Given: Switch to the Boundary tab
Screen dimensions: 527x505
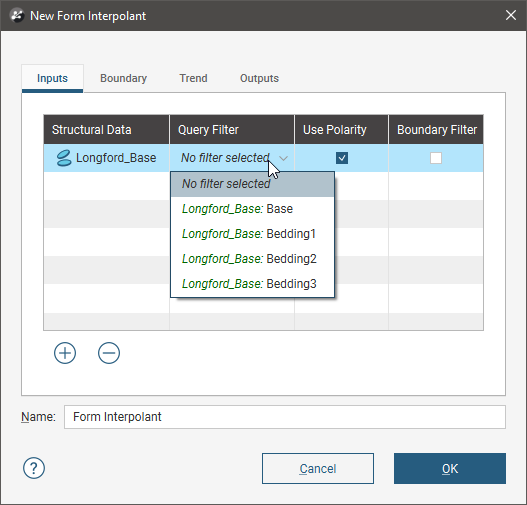Looking at the screenshot, I should point(123,78).
